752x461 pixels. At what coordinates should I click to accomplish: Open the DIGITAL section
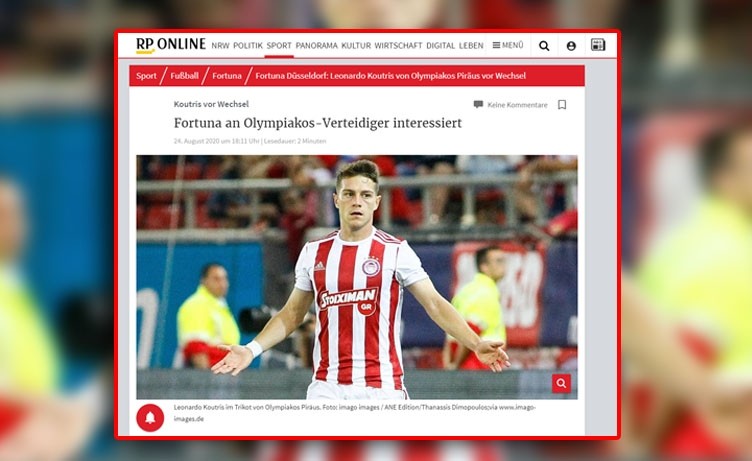point(440,46)
